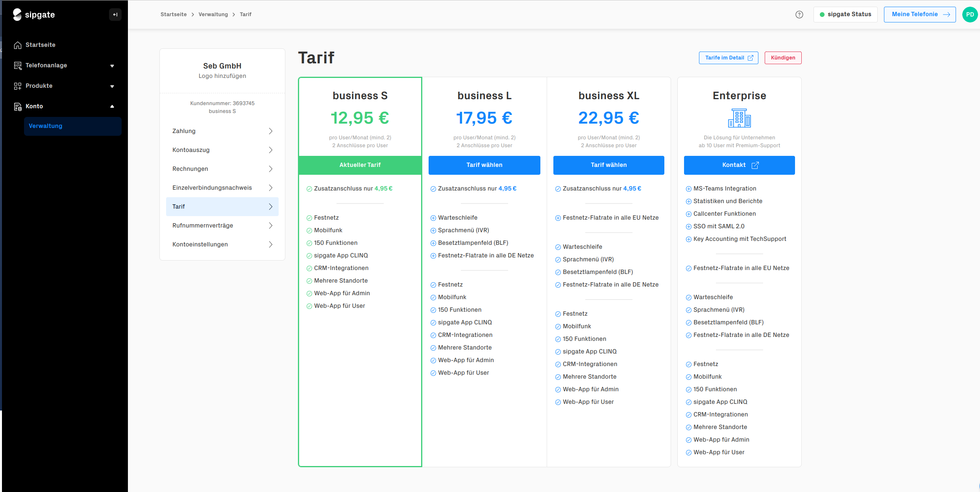Screen dimensions: 980x492
Task: Select Rechnungen menu entry
Action: pos(222,169)
